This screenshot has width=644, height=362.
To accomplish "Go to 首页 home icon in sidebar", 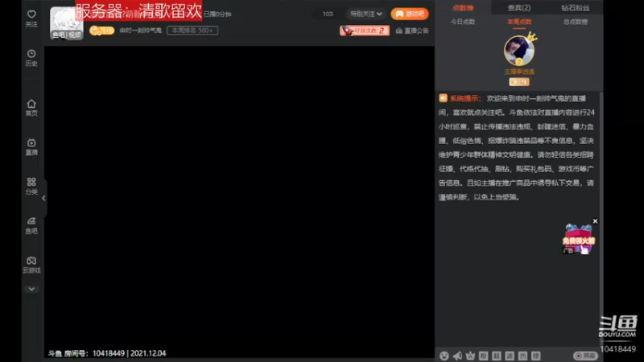I will click(x=31, y=108).
